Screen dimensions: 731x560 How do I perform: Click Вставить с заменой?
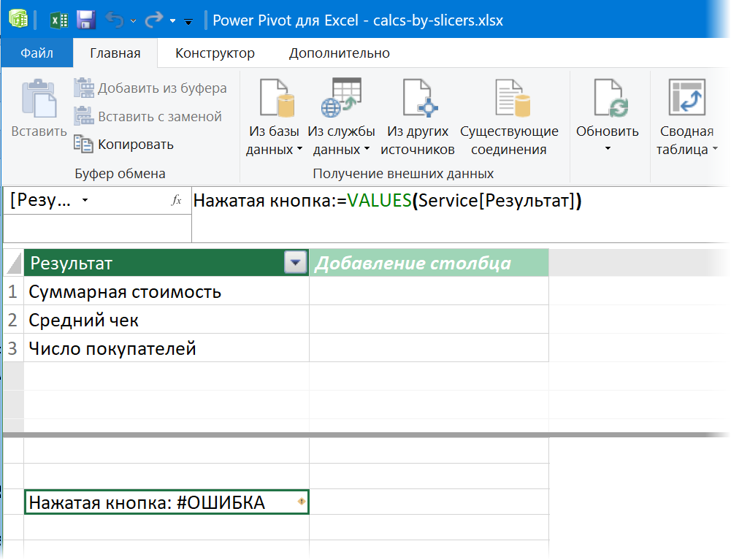[148, 116]
